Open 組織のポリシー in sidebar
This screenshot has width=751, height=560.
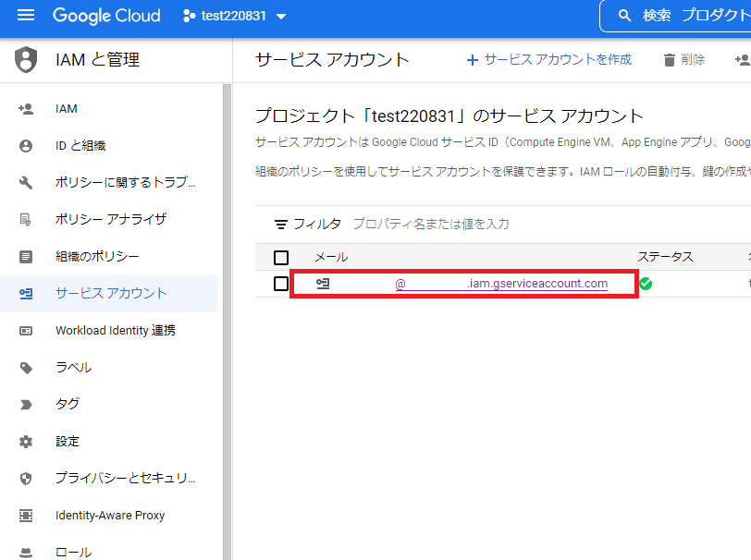97,256
